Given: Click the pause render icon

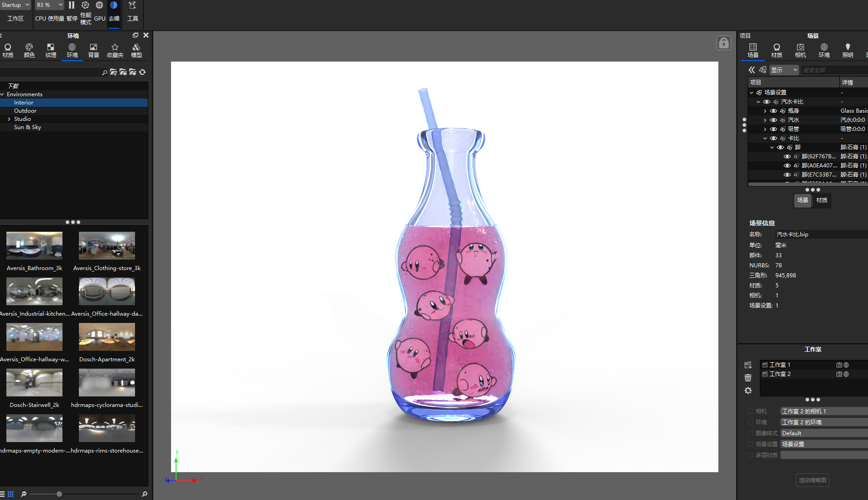Looking at the screenshot, I should click(72, 5).
